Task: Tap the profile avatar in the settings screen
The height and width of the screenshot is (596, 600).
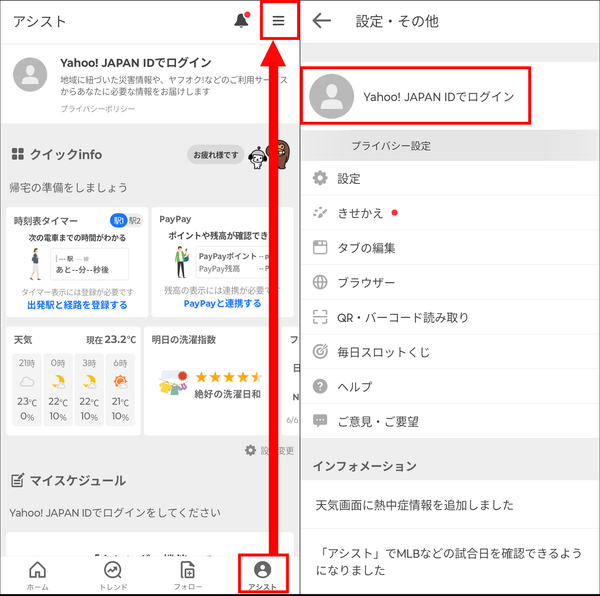Action: point(331,96)
